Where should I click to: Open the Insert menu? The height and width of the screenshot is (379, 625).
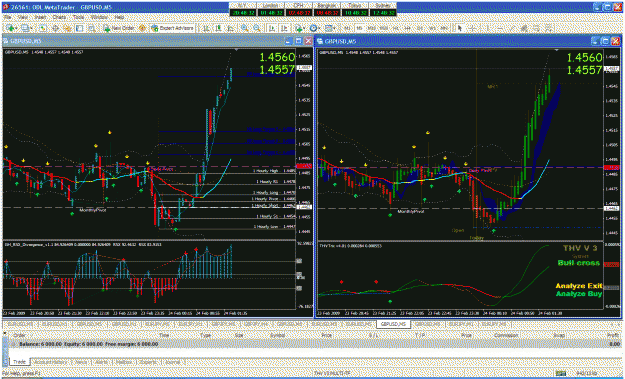[x=40, y=18]
